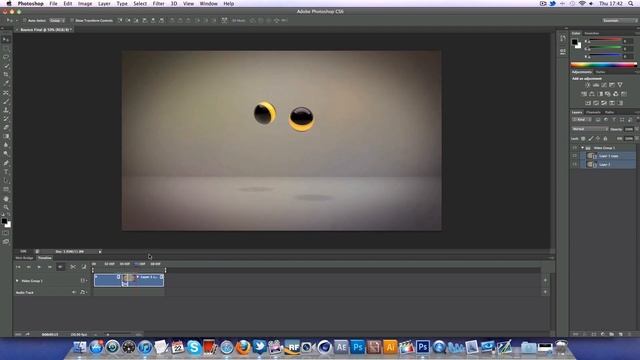Open the timeline transition icon
This screenshot has height=360, width=640.
(84, 267)
